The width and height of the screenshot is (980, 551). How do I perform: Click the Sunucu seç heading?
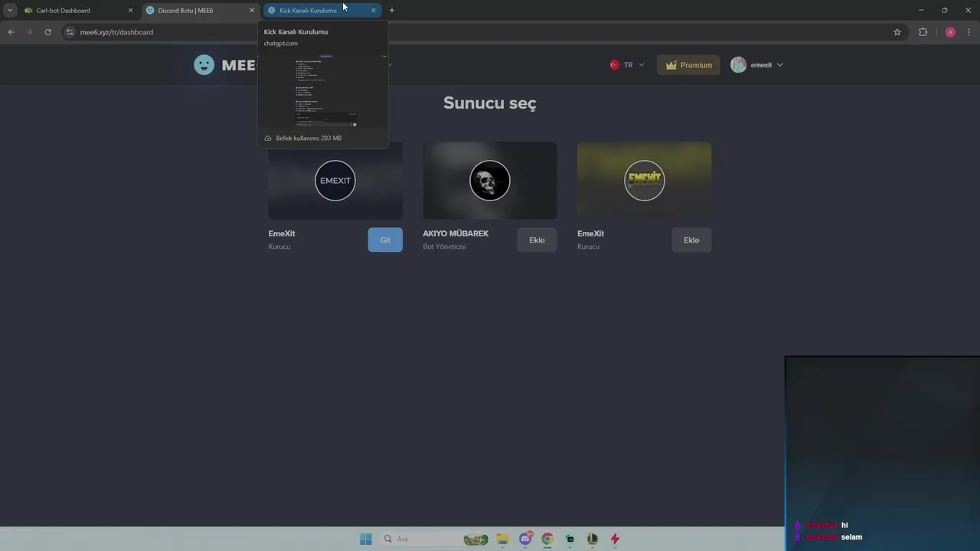[490, 103]
